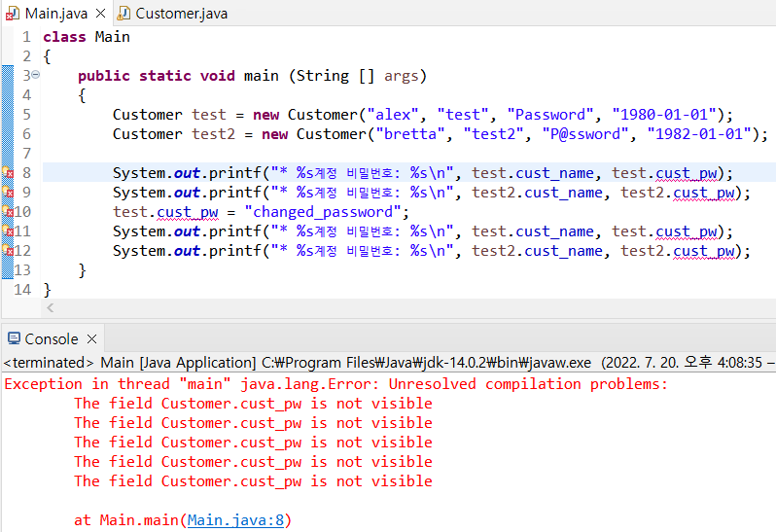Click the "1980-01-01" string on line 5
776x532 pixels.
tap(664, 115)
